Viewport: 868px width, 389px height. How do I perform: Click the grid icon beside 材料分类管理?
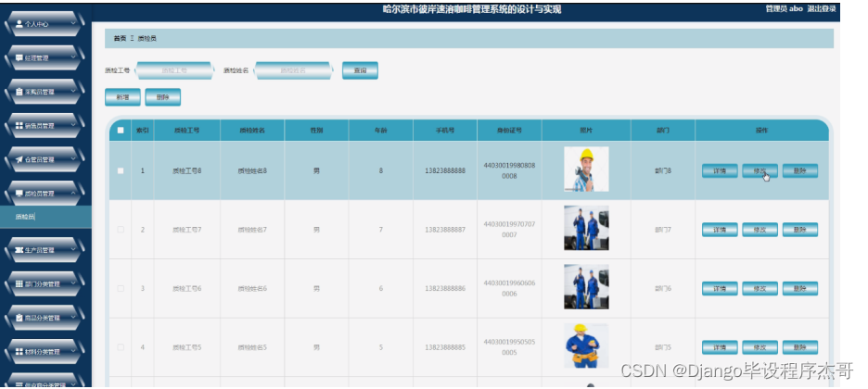(19, 351)
